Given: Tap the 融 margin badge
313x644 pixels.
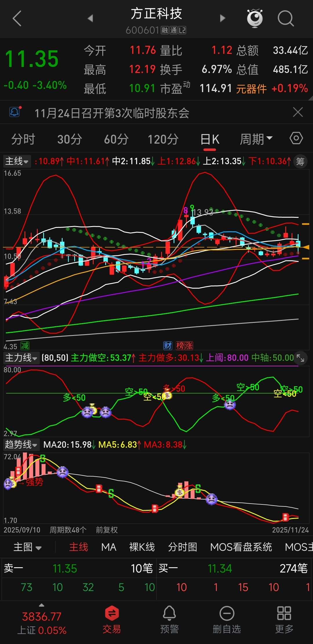Looking at the screenshot, I should tap(165, 30).
